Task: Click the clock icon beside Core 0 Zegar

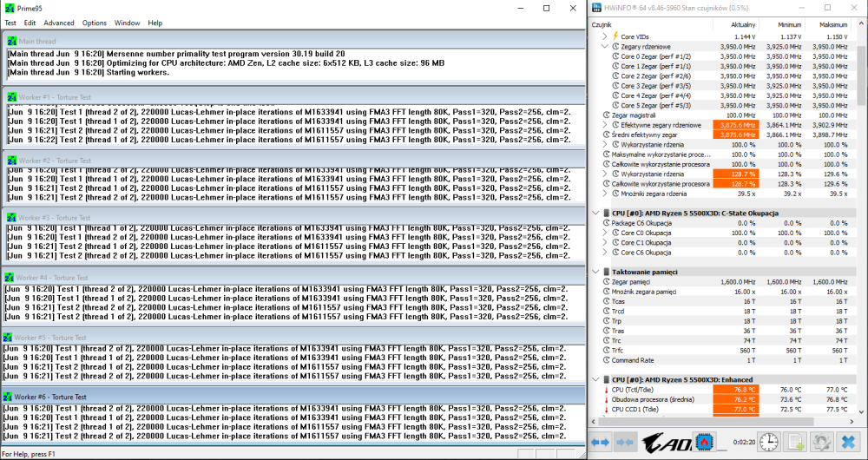Action: click(x=615, y=56)
